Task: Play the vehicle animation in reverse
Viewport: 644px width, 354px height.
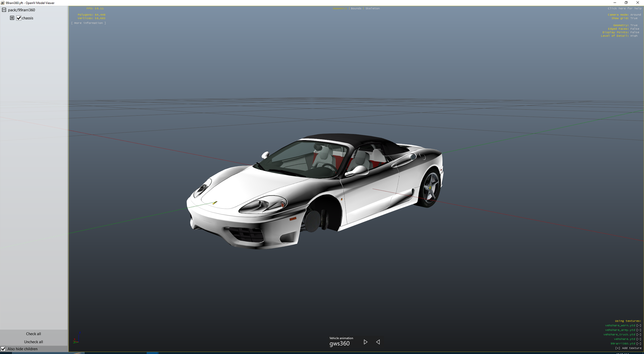Action: [378, 342]
